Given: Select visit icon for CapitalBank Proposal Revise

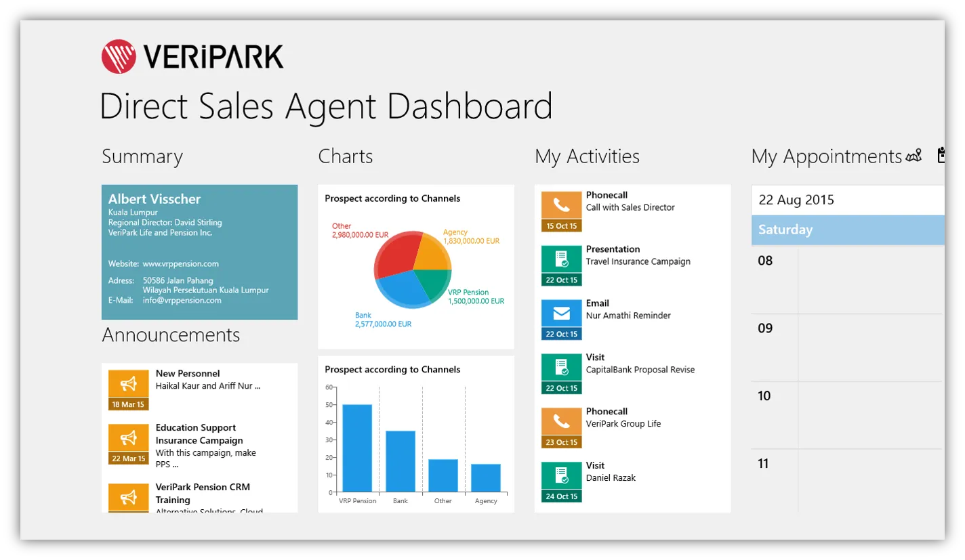Looking at the screenshot, I should click(x=561, y=368).
